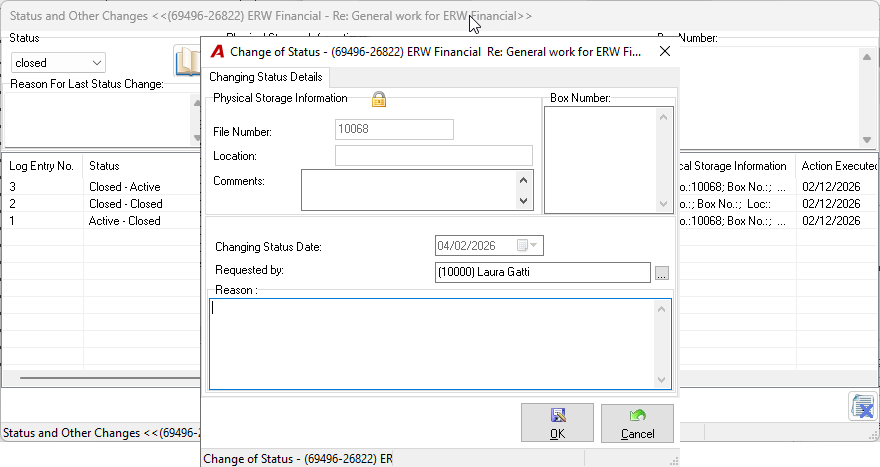
Task: Click the padlock icon beside Physical Storage Information
Action: pyautogui.click(x=379, y=99)
